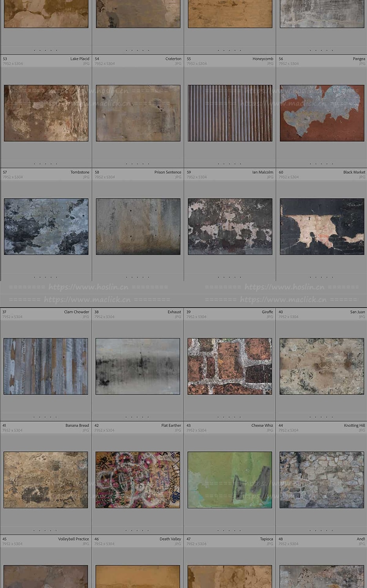Viewport: 367px width, 588px height.
Task: Select the Lake Placid texture thumbnail
Action: tap(46, 113)
